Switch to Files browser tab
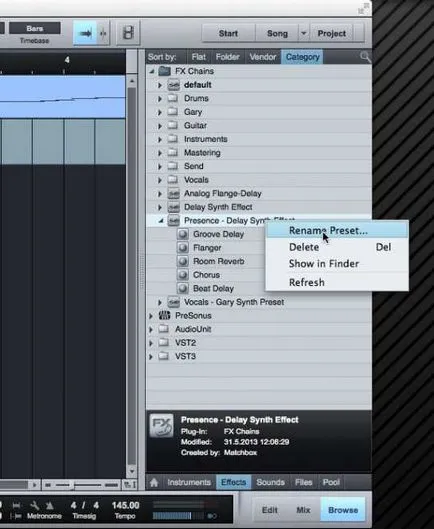The width and height of the screenshot is (434, 529). 303,482
